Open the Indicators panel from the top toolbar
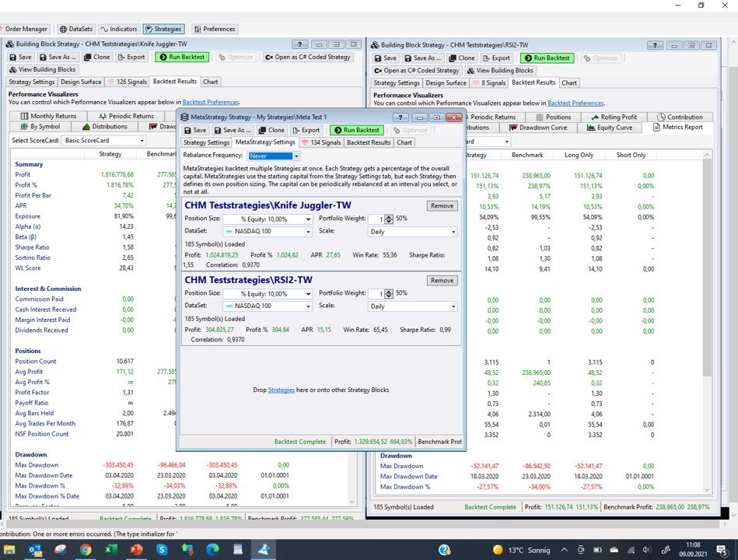Screen dimensions: 738x560 pyautogui.click(x=118, y=29)
